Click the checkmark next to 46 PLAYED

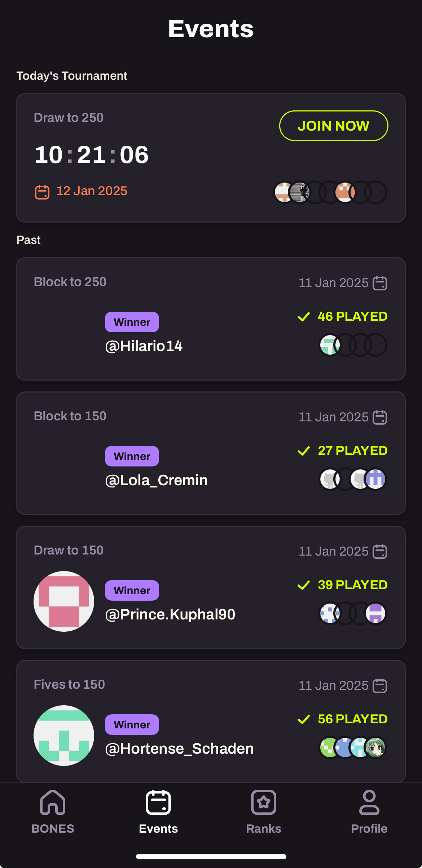(304, 317)
